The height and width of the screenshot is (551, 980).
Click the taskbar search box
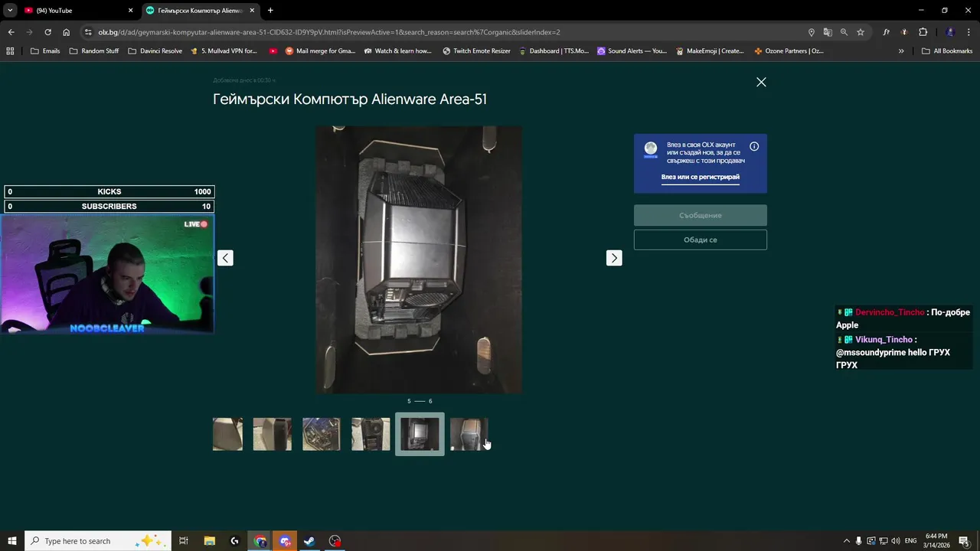[98, 541]
